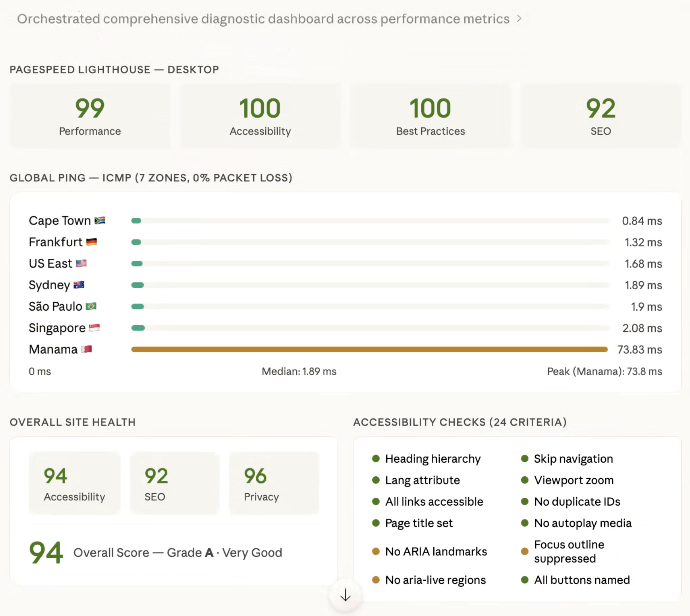
Task: Click the ACCESSIBILITY CHECKS (24 CRITERIA) heading
Action: (x=460, y=422)
